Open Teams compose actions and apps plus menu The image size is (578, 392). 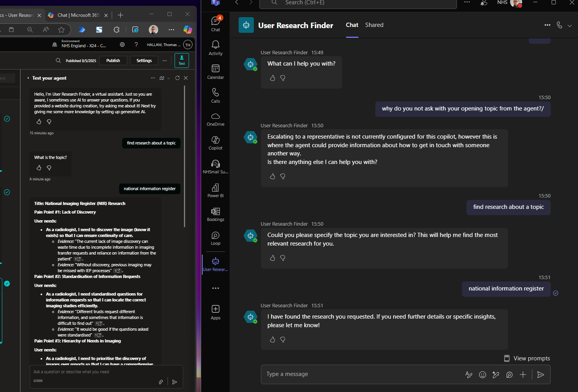coord(523,375)
